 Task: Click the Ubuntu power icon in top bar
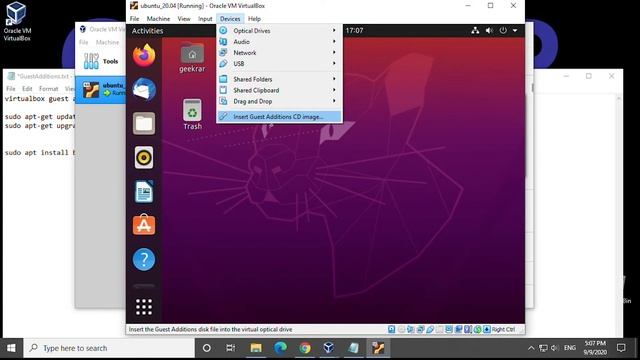tap(503, 30)
